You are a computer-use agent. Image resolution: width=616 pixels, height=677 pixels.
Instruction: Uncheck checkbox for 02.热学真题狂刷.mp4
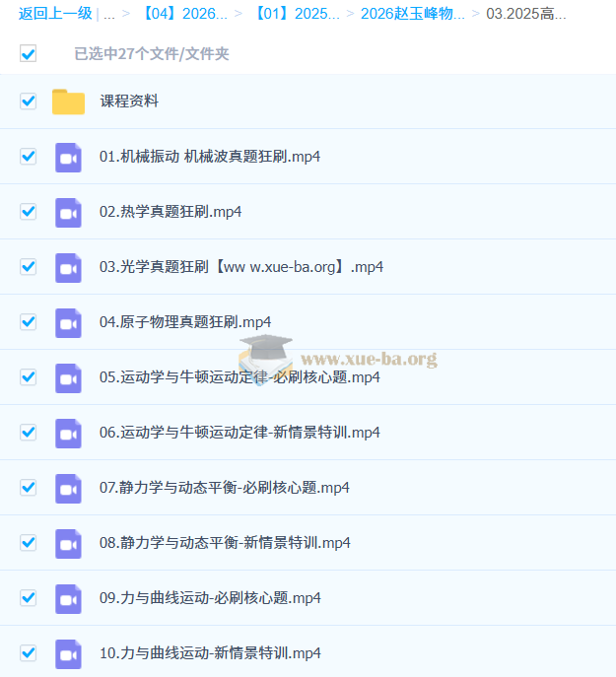click(28, 212)
